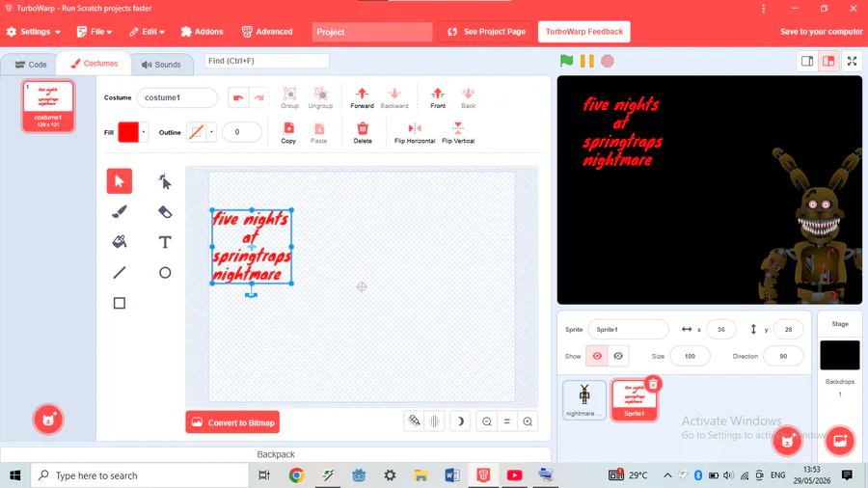Delete the selected costume element
Image resolution: width=868 pixels, height=488 pixels.
pyautogui.click(x=363, y=133)
